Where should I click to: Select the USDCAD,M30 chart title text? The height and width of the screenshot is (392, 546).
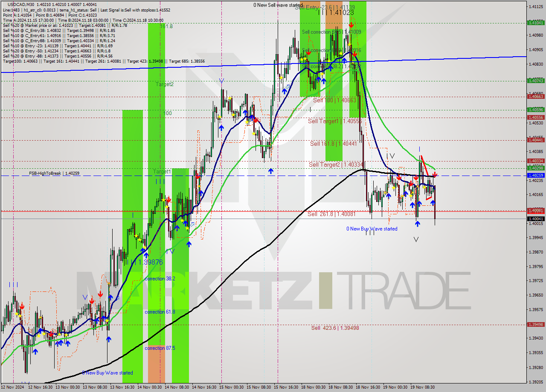click(x=21, y=4)
